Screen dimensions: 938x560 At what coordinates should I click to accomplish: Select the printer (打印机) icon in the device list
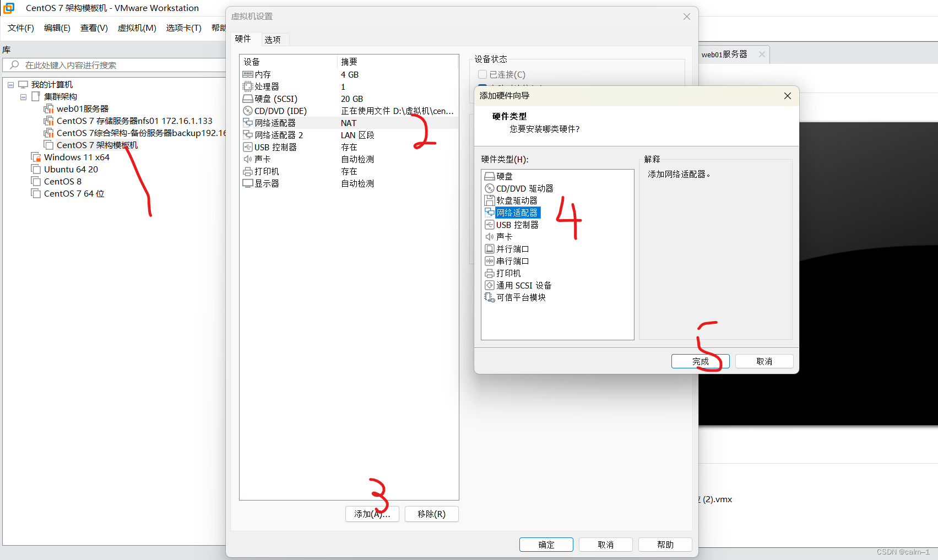tap(248, 171)
